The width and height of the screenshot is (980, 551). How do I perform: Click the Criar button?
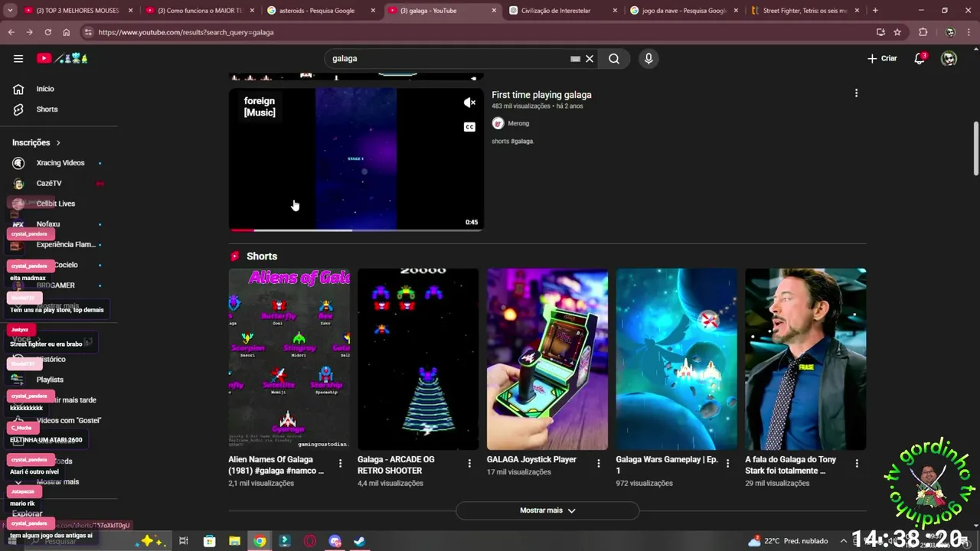click(882, 58)
